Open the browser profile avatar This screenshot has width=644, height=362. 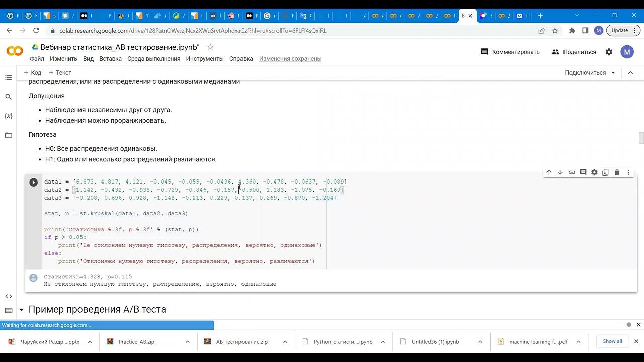coord(598,30)
